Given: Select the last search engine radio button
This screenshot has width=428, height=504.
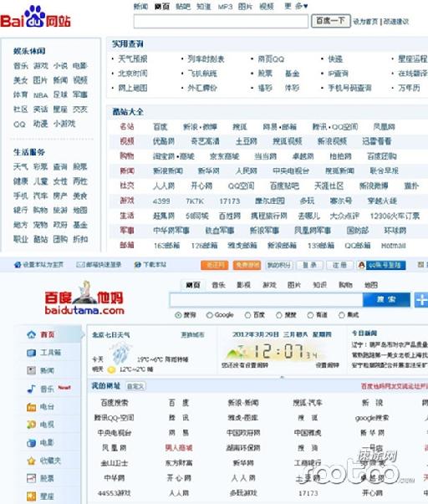Looking at the screenshot, I should tap(342, 315).
